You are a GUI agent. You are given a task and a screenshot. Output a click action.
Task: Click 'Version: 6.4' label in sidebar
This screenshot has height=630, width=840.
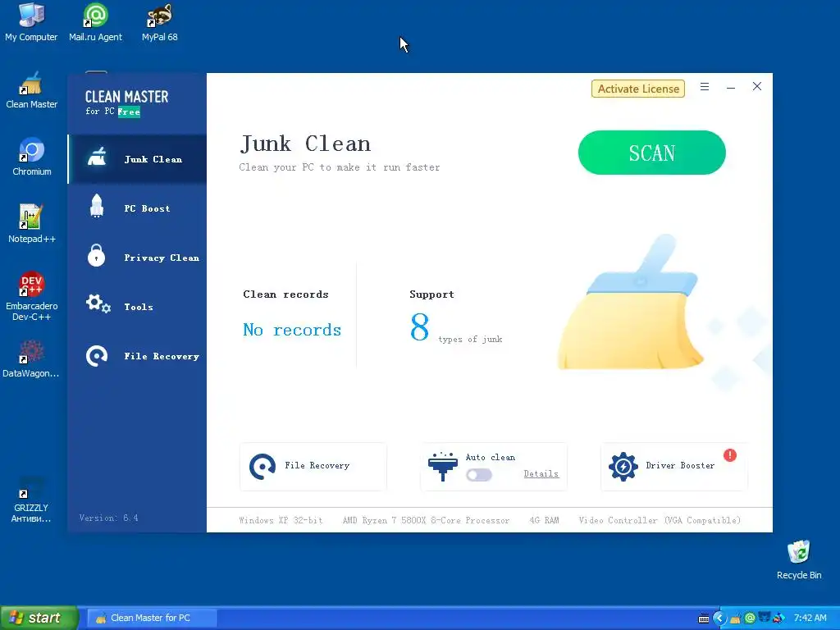[x=109, y=518]
